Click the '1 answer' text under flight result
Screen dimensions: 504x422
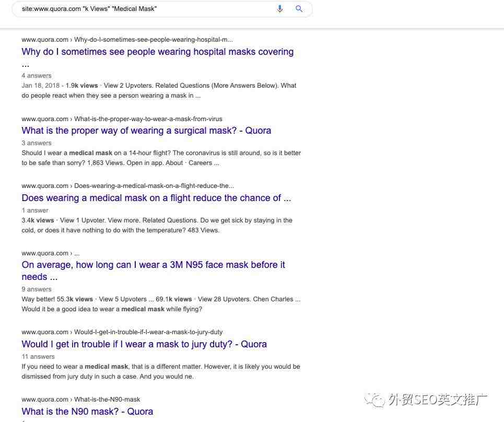pyautogui.click(x=35, y=210)
